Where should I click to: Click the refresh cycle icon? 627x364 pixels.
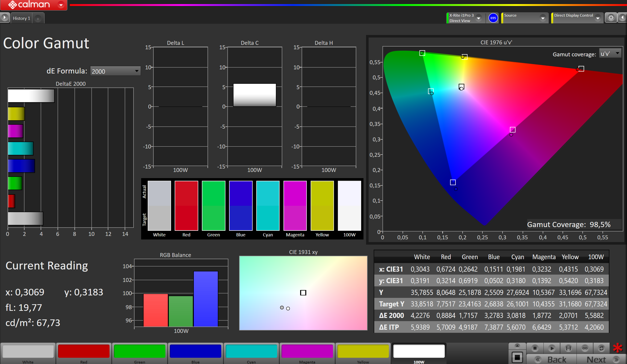(601, 348)
